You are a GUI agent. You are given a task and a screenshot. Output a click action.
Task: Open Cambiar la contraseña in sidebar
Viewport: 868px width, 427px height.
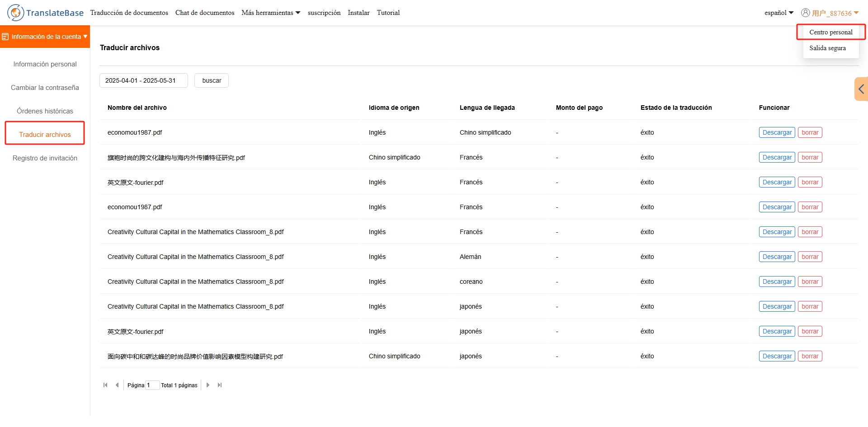[45, 88]
